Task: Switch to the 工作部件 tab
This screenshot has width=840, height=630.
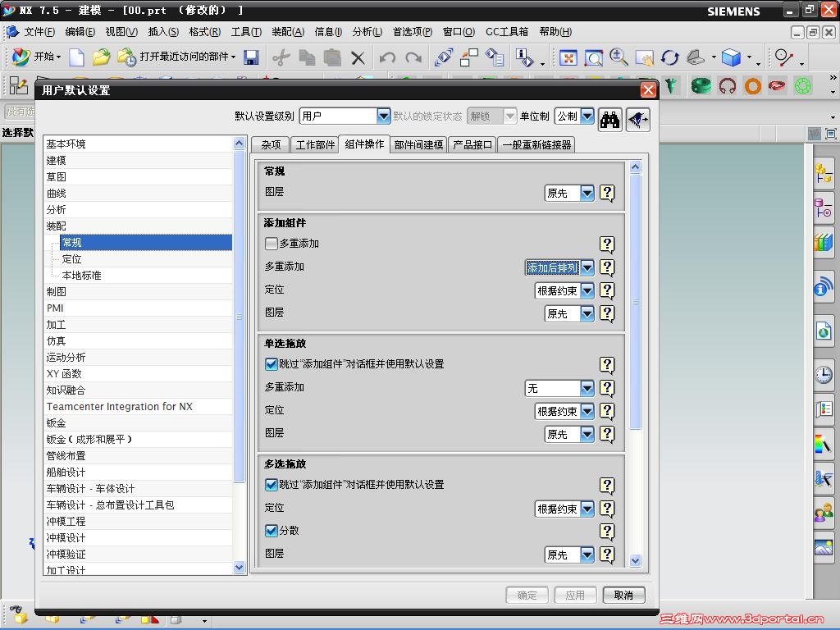Action: point(315,144)
